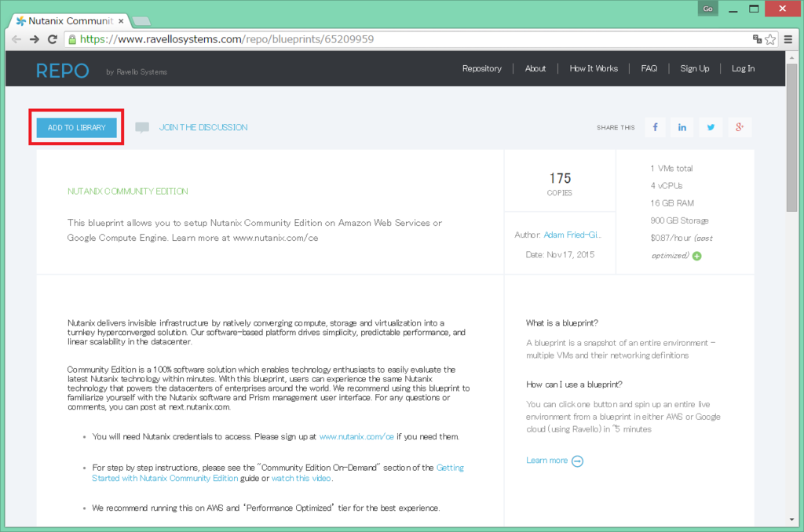Click '4 vCPUs' text

pos(667,185)
